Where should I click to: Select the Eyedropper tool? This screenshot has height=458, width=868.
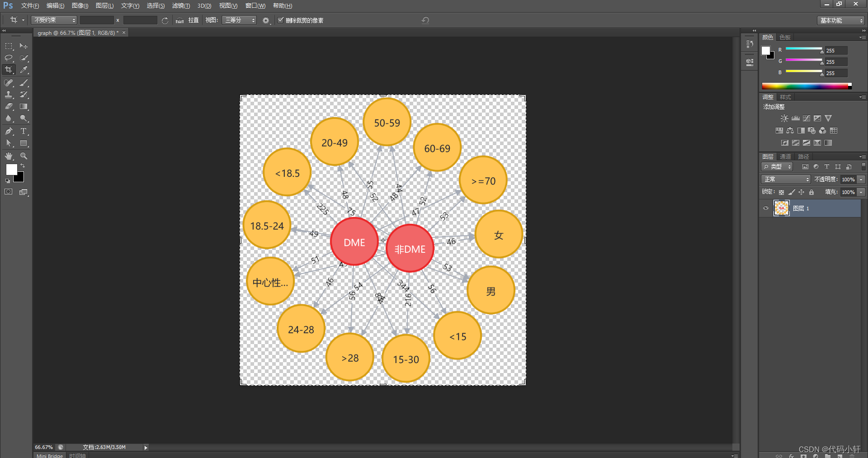(24, 70)
